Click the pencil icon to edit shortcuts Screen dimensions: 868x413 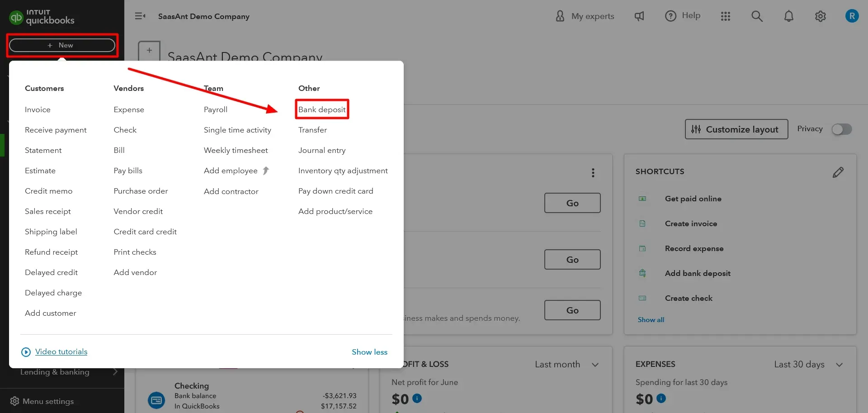click(838, 172)
